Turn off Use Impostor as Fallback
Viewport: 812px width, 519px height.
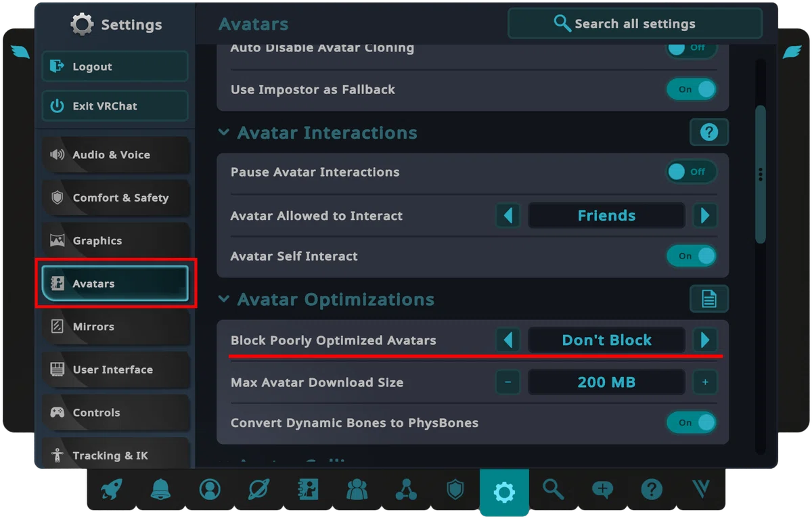692,89
